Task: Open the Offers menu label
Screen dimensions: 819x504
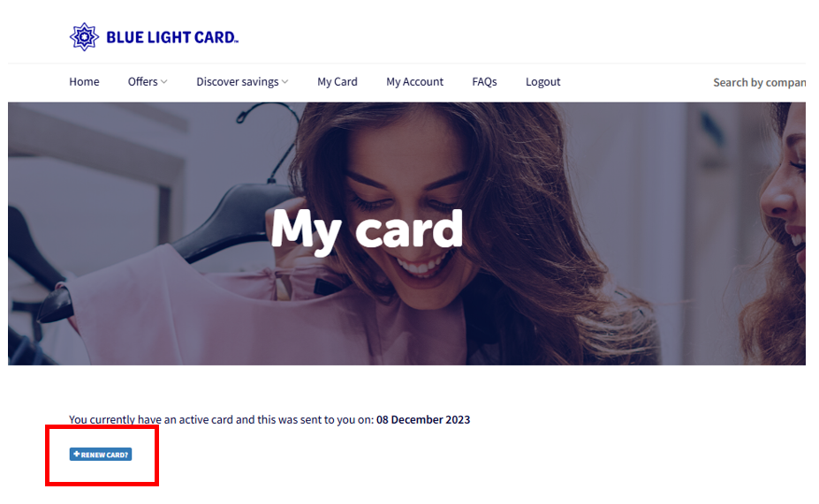Action: coord(142,82)
